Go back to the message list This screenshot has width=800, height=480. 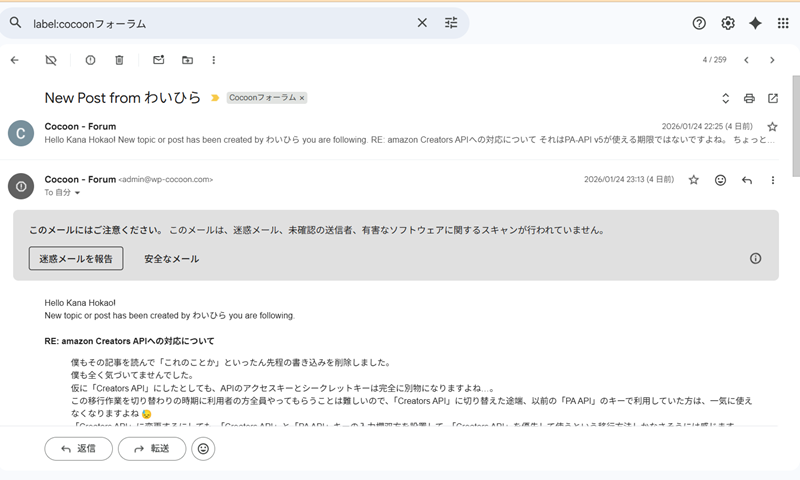point(14,60)
